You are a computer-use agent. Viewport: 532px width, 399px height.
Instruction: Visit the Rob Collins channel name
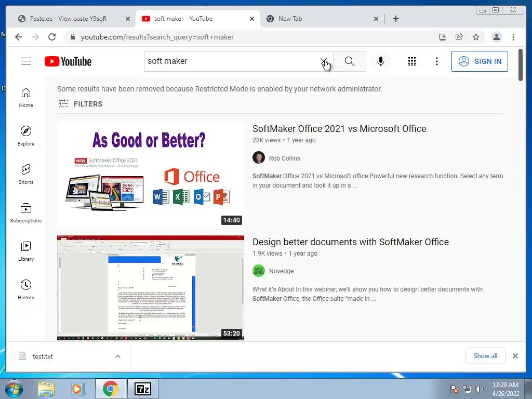pyautogui.click(x=284, y=158)
